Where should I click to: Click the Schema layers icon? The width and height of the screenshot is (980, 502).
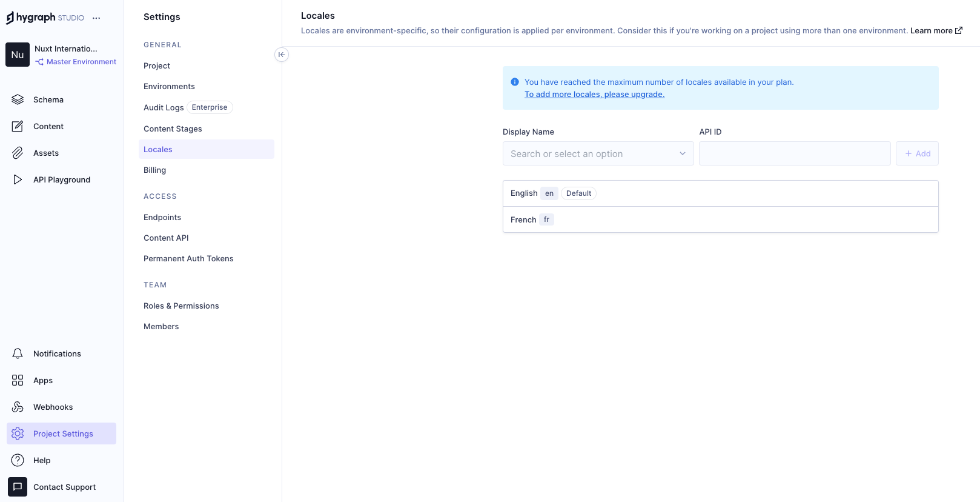[x=18, y=99]
